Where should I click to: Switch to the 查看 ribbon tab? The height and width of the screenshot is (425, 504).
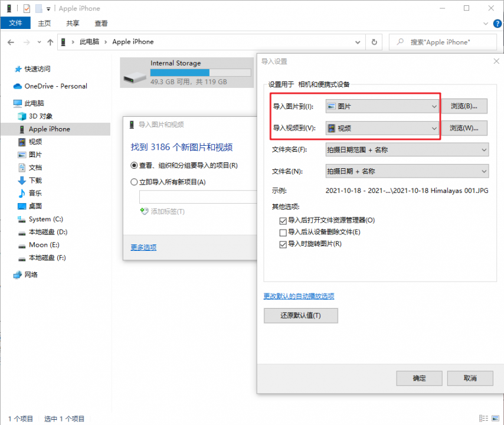101,23
